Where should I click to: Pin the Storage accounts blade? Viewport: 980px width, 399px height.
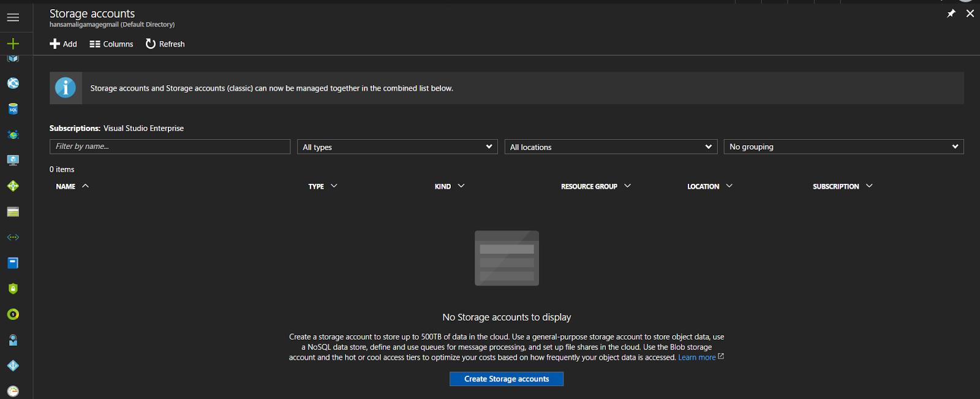pyautogui.click(x=951, y=13)
